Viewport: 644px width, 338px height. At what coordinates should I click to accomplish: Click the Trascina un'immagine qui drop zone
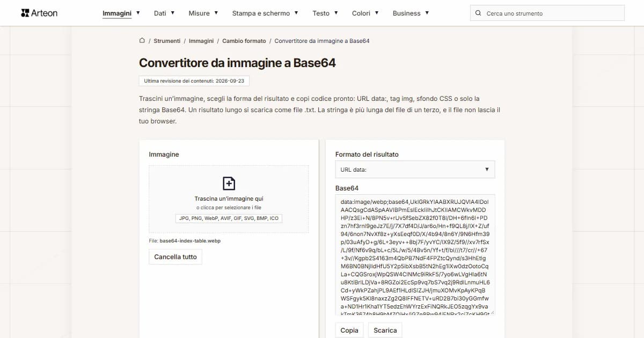(229, 199)
